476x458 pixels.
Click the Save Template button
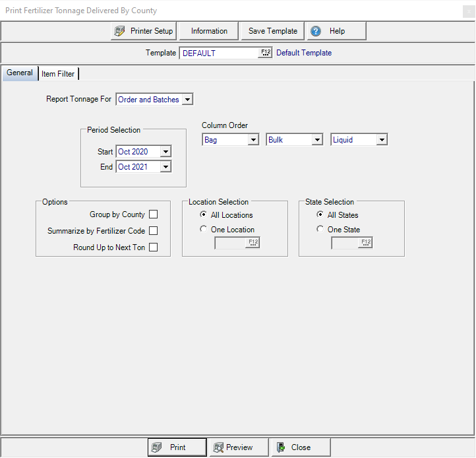point(272,31)
